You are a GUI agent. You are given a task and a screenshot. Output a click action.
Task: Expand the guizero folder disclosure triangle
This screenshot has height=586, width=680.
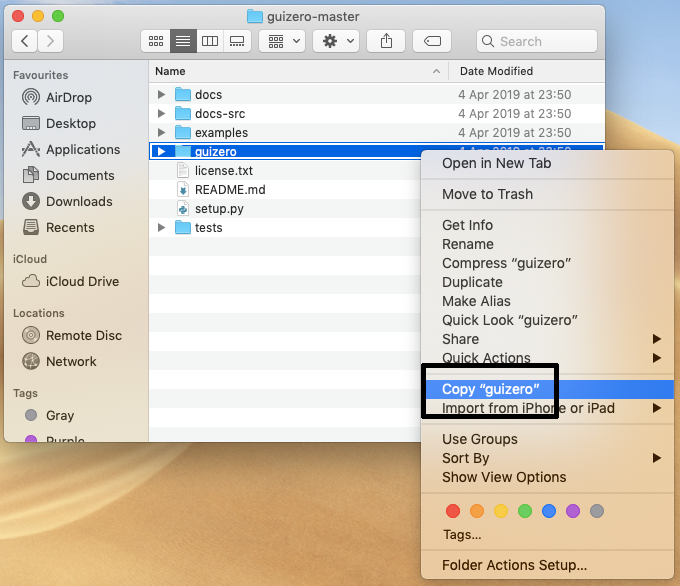[161, 151]
